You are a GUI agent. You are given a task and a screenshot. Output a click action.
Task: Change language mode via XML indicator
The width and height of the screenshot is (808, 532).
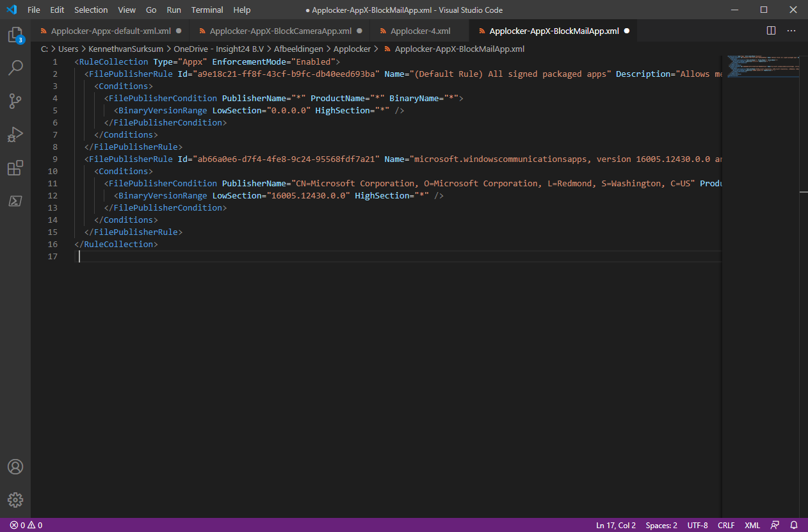(x=752, y=525)
